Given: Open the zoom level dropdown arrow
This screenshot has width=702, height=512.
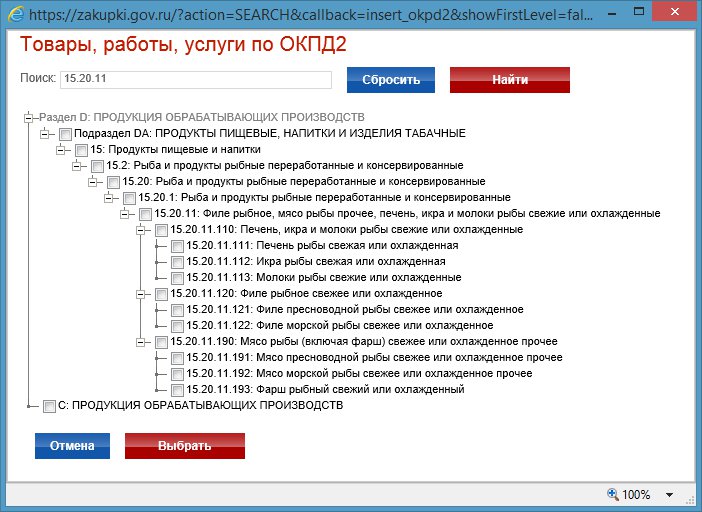Looking at the screenshot, I should pyautogui.click(x=669, y=494).
